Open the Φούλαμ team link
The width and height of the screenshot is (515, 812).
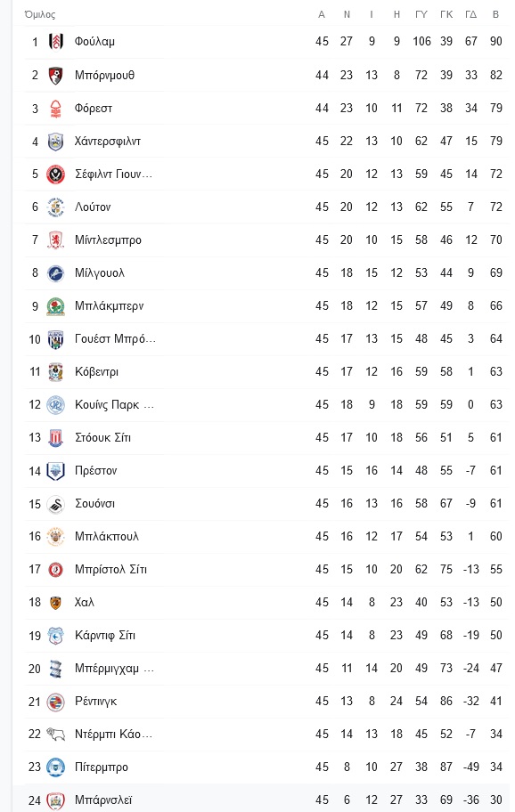(94, 42)
